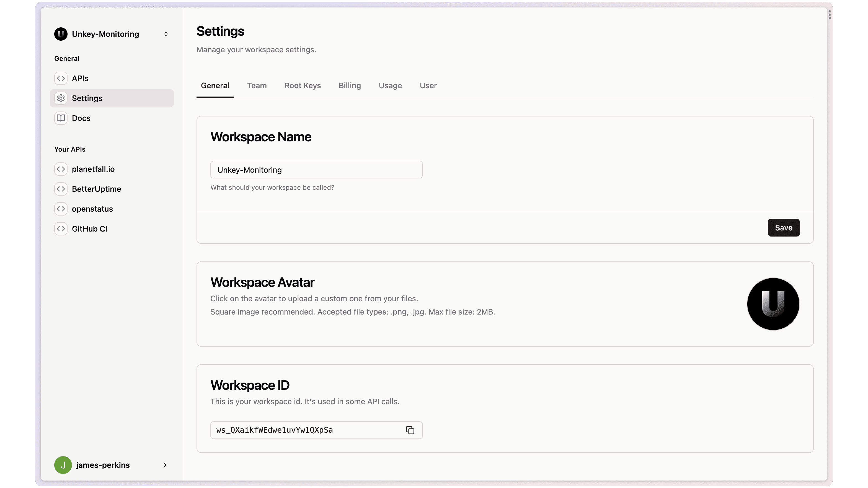Click the APIs sidebar icon

[60, 78]
